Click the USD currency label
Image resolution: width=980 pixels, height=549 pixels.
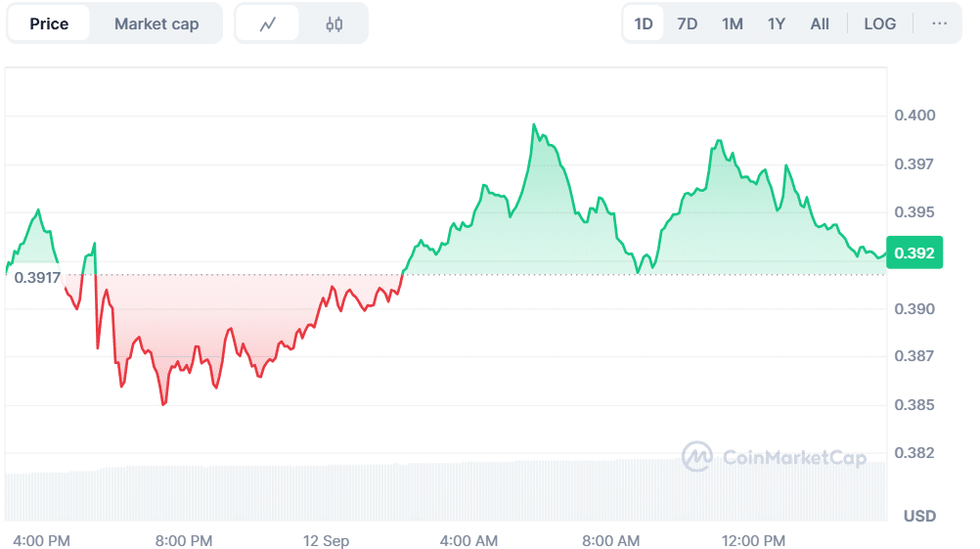tap(918, 516)
